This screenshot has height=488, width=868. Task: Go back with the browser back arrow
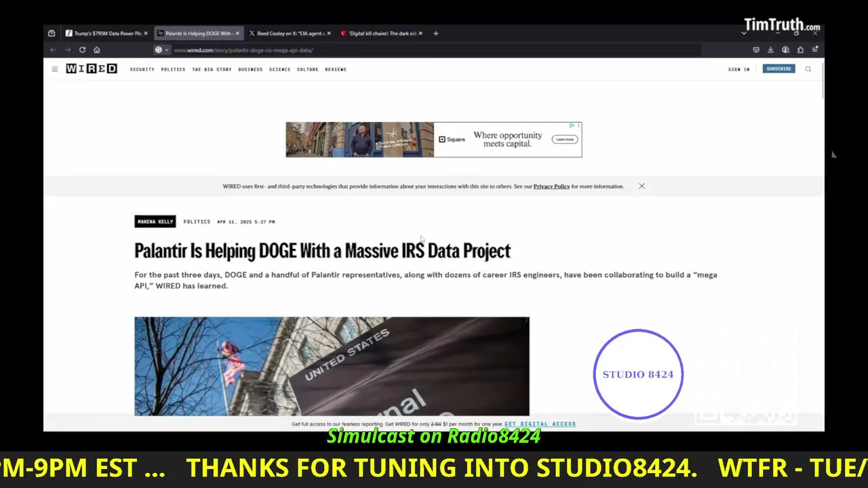coord(53,49)
